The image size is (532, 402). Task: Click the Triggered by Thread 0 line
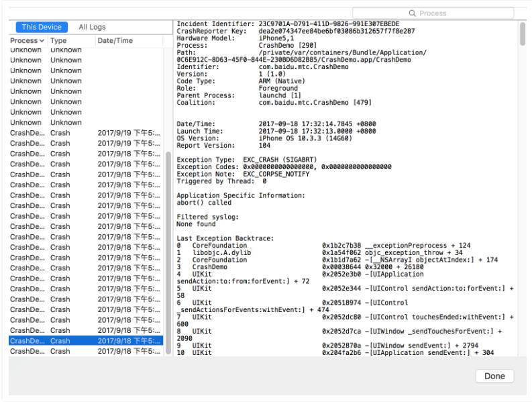[x=221, y=181]
